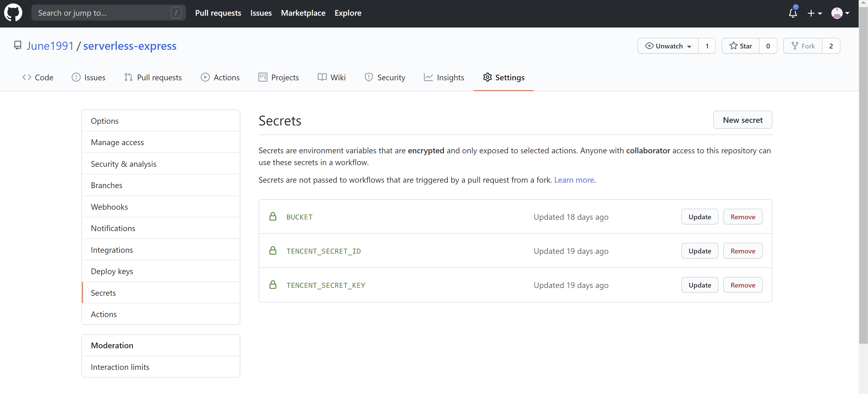Remove the TENCENT_SECRET_KEY secret
Screen dimensions: 868x394
(743, 285)
